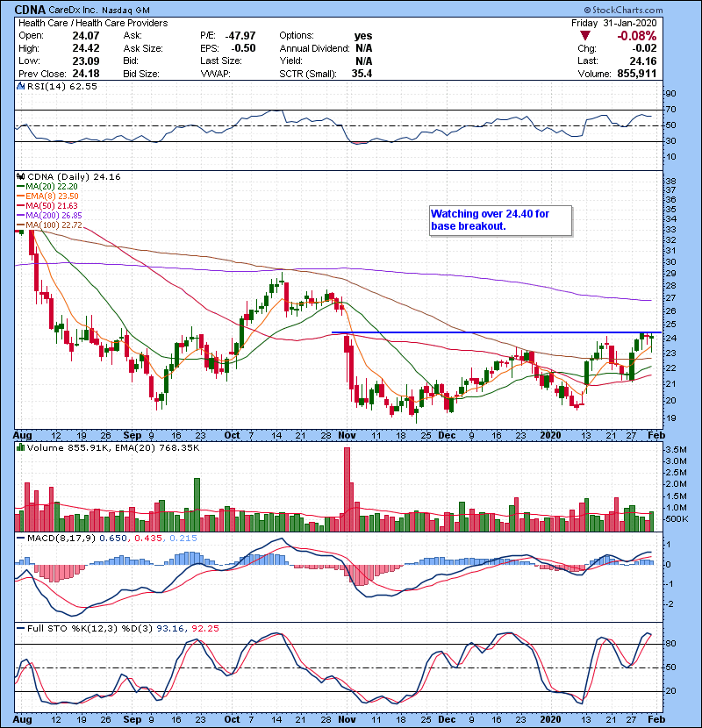Click the Prev Close value 24.18
Viewport: 702px width, 728px height.
[86, 74]
